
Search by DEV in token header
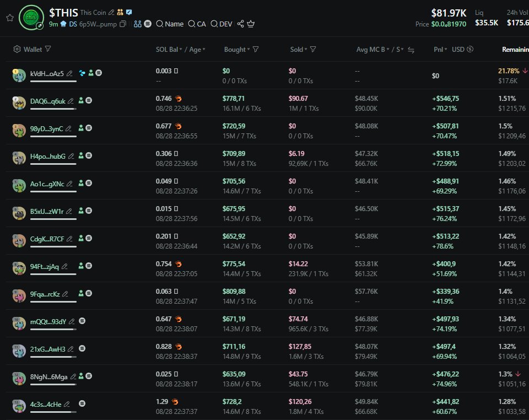point(222,24)
